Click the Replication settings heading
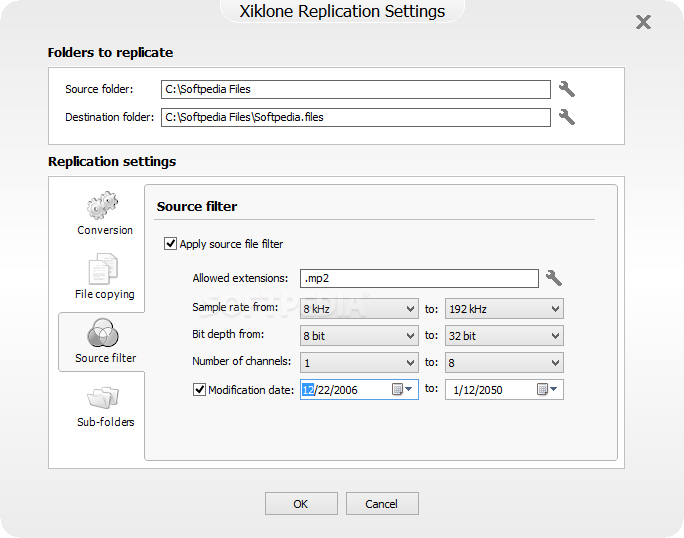 click(112, 161)
